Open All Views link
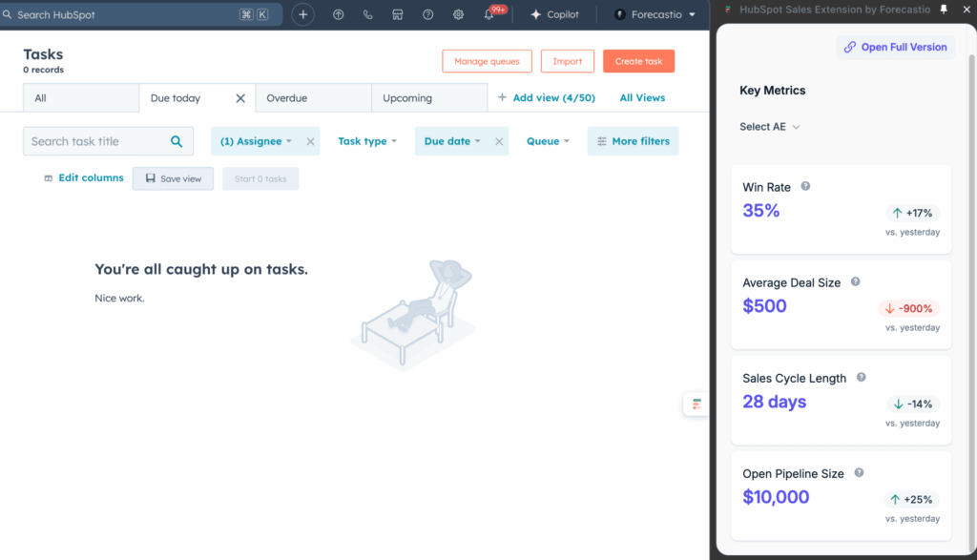977x560 pixels. point(642,98)
